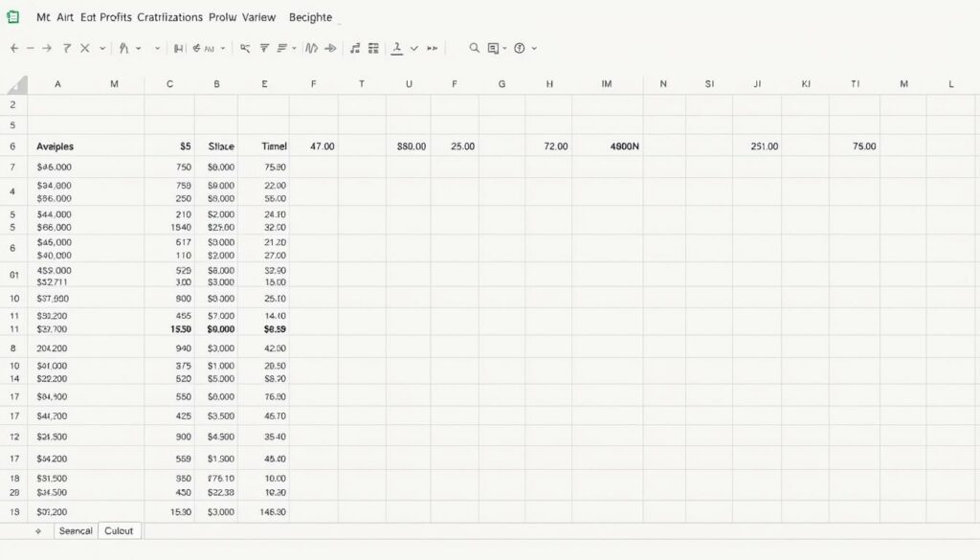The image size is (980, 560).
Task: Click the select-all corner triangle
Action: point(17,85)
